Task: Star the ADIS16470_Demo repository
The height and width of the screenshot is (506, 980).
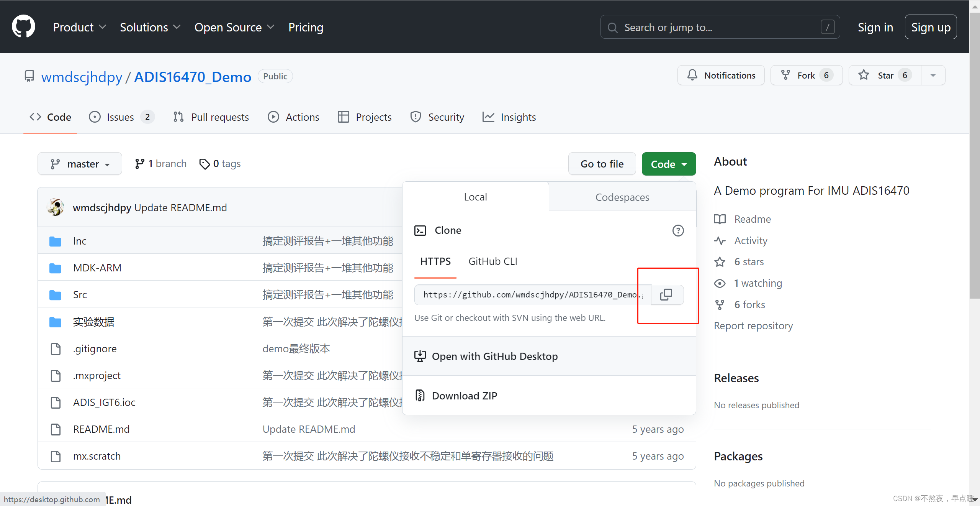Action: [885, 75]
